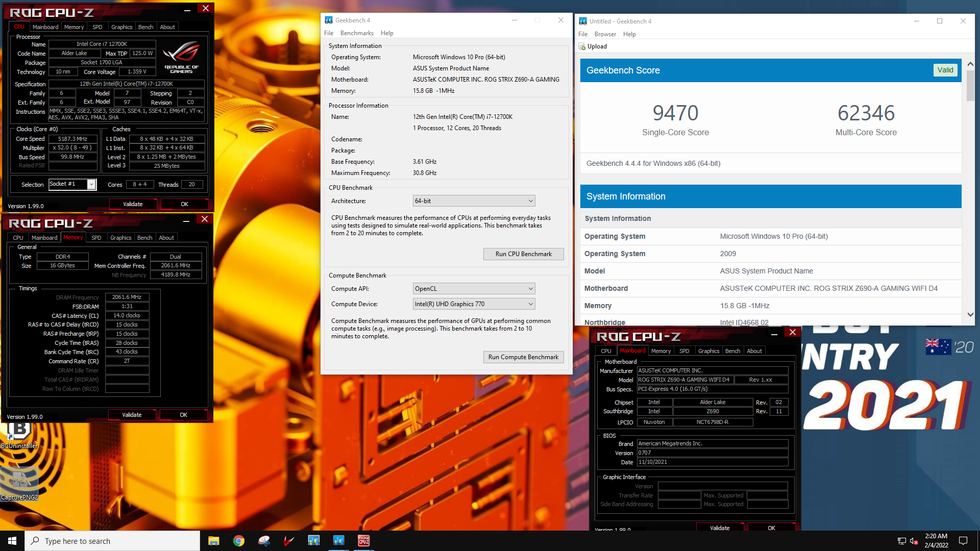
Task: Click Run Compute Benchmark button
Action: tap(523, 357)
